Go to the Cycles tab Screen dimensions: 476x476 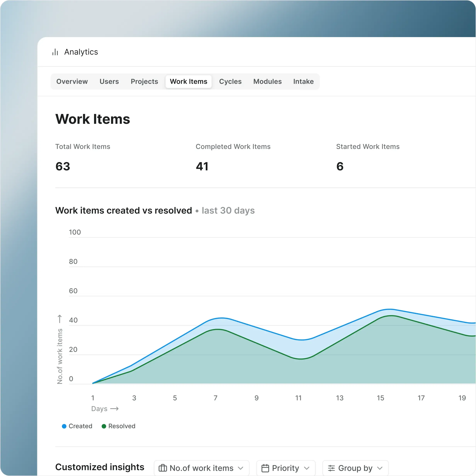(x=230, y=82)
